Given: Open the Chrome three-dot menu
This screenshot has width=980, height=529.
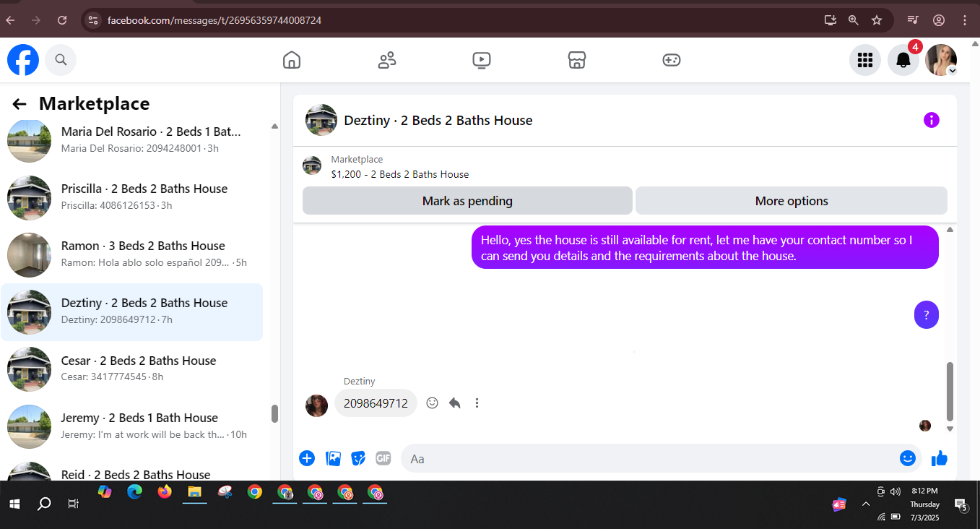Looking at the screenshot, I should click(x=965, y=20).
